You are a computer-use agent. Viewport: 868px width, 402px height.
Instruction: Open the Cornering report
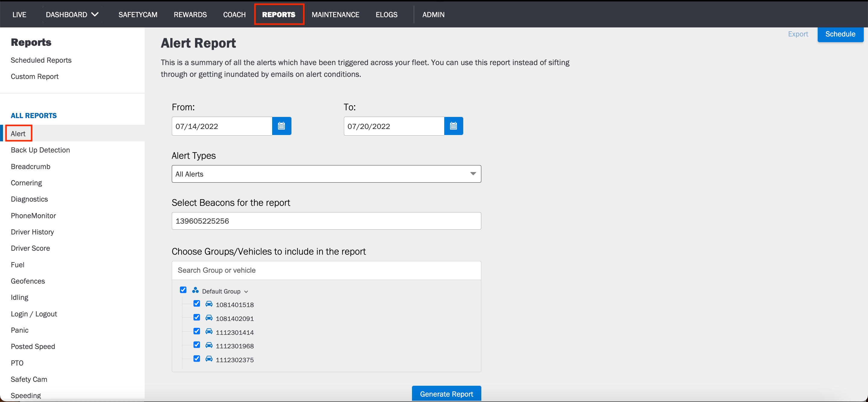(x=26, y=183)
